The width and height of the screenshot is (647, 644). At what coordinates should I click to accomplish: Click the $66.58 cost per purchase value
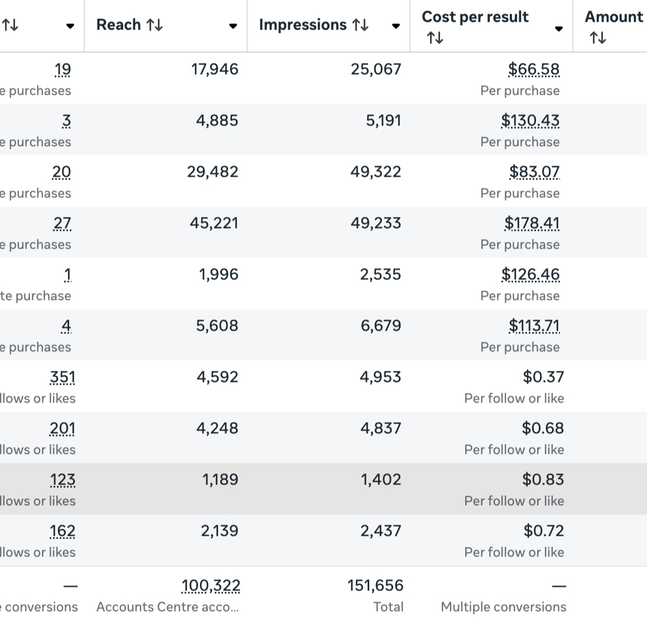534,69
